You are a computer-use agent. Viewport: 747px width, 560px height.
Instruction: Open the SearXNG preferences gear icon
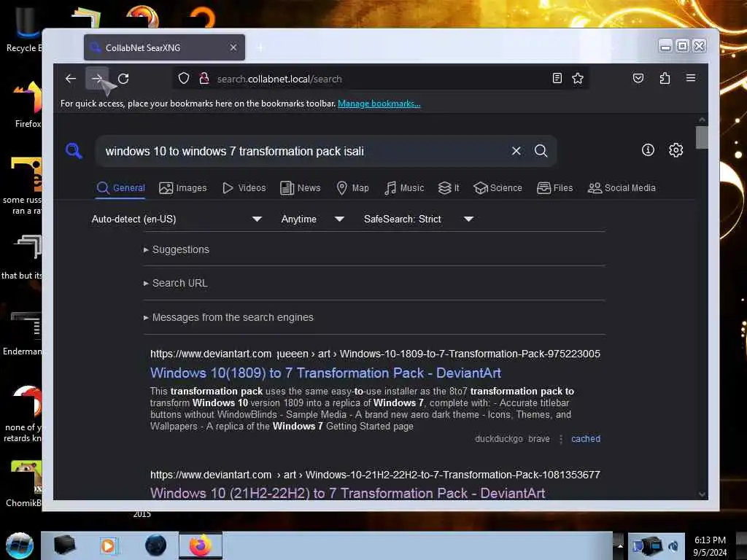pos(676,150)
